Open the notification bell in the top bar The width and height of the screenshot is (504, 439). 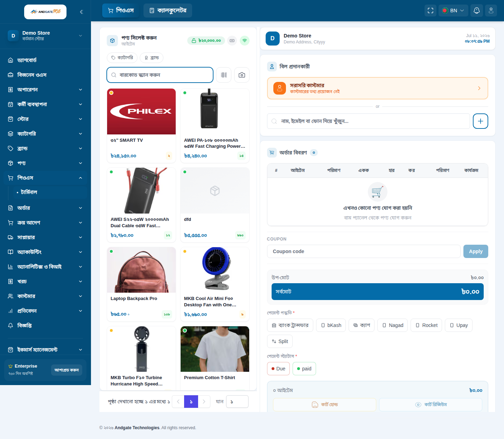(x=477, y=11)
